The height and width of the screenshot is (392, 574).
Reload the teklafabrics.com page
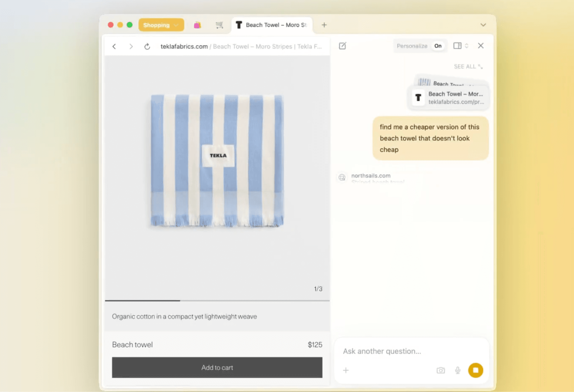(x=147, y=46)
